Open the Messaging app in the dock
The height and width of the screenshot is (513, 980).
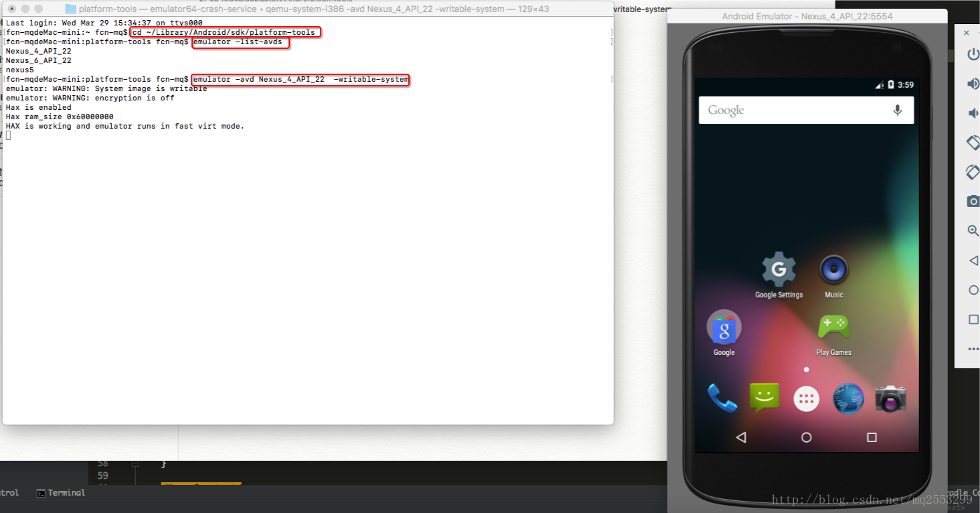pyautogui.click(x=764, y=398)
